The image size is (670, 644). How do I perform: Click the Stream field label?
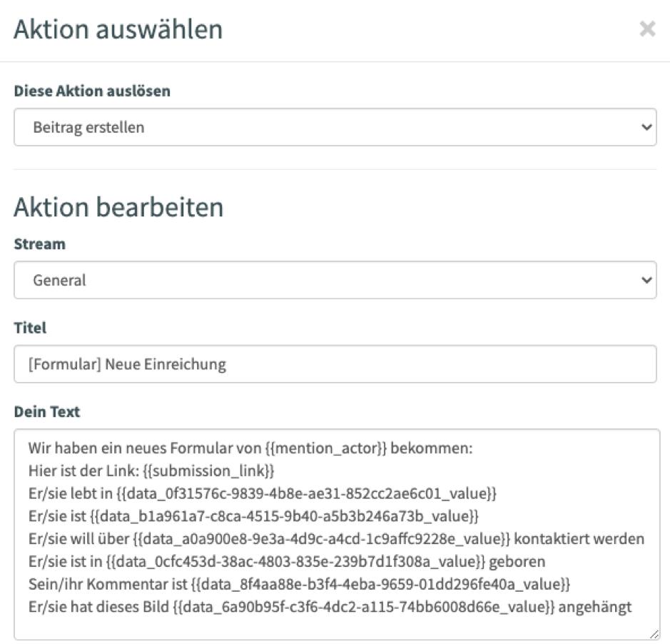coord(40,243)
